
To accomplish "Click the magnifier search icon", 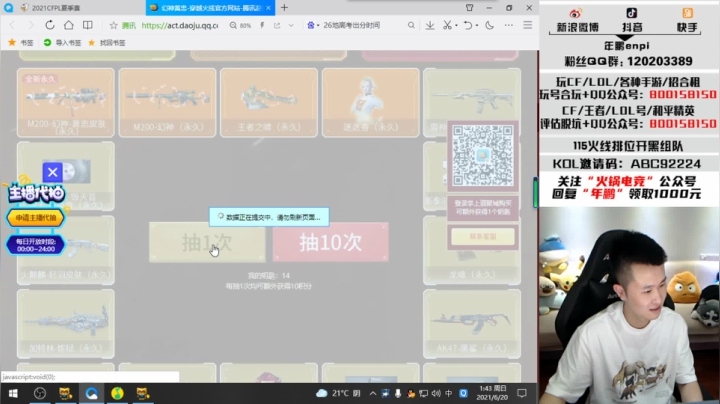I will [411, 25].
